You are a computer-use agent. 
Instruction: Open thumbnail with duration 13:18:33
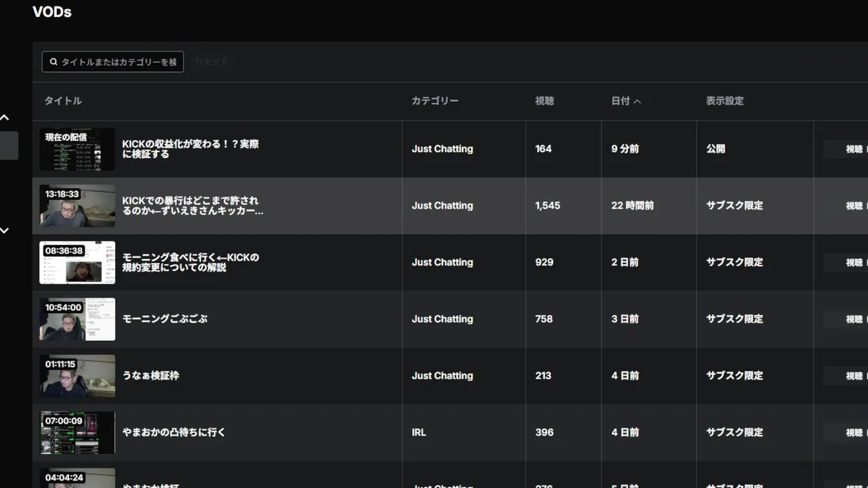(77, 206)
